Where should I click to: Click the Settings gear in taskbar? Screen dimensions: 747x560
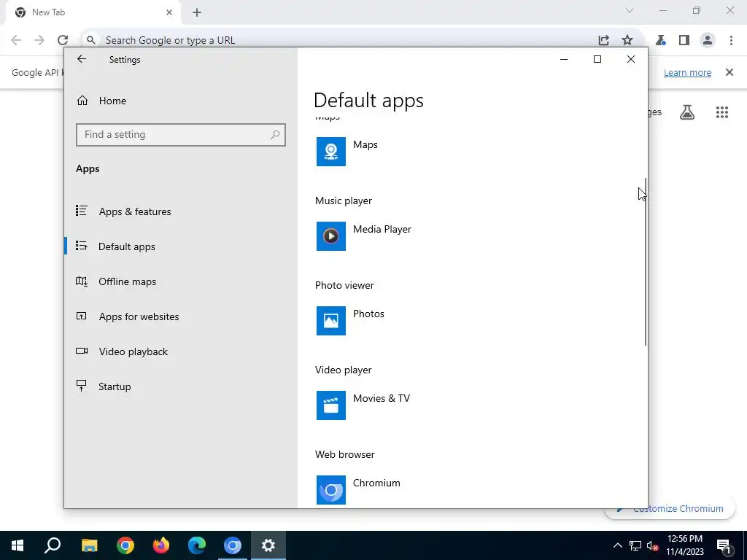268,545
